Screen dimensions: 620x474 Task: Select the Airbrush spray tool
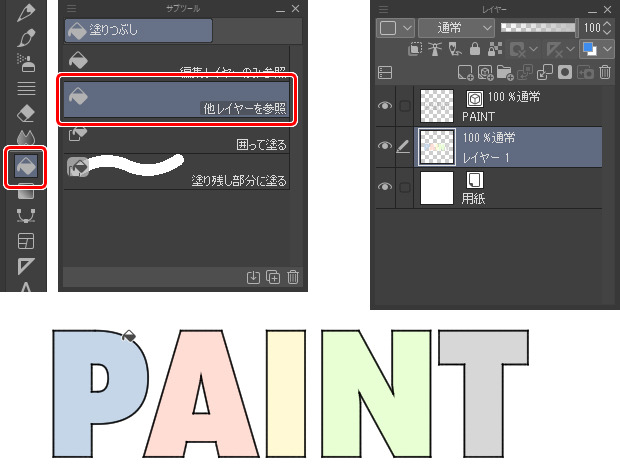[26, 63]
